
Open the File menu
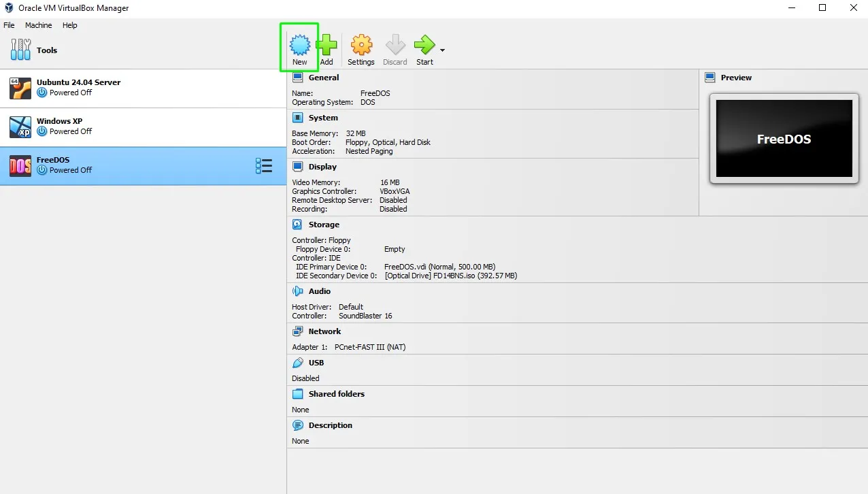(x=10, y=25)
